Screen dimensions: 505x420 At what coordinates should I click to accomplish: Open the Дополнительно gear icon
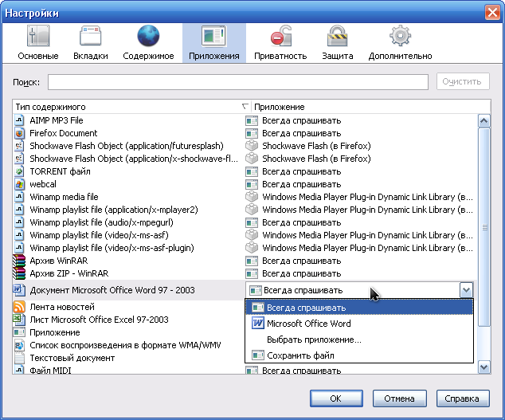point(400,35)
